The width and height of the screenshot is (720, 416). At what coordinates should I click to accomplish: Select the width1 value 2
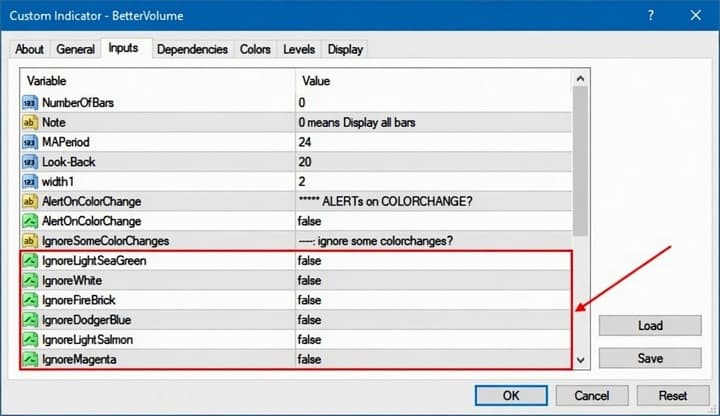tap(302, 181)
